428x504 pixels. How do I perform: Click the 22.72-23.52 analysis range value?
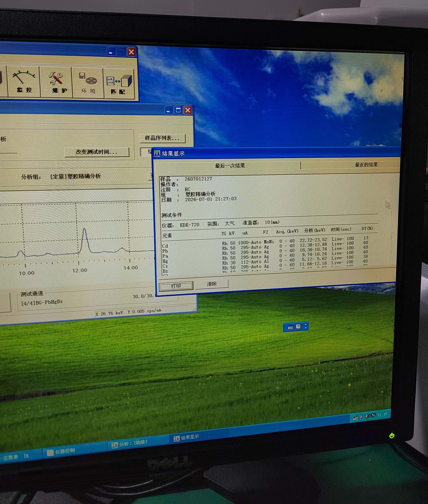[313, 240]
